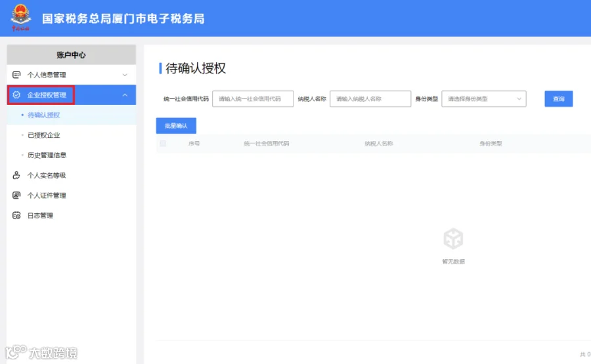Click the 大数跨境 watermark logo
The height and width of the screenshot is (364, 591).
coord(41,353)
